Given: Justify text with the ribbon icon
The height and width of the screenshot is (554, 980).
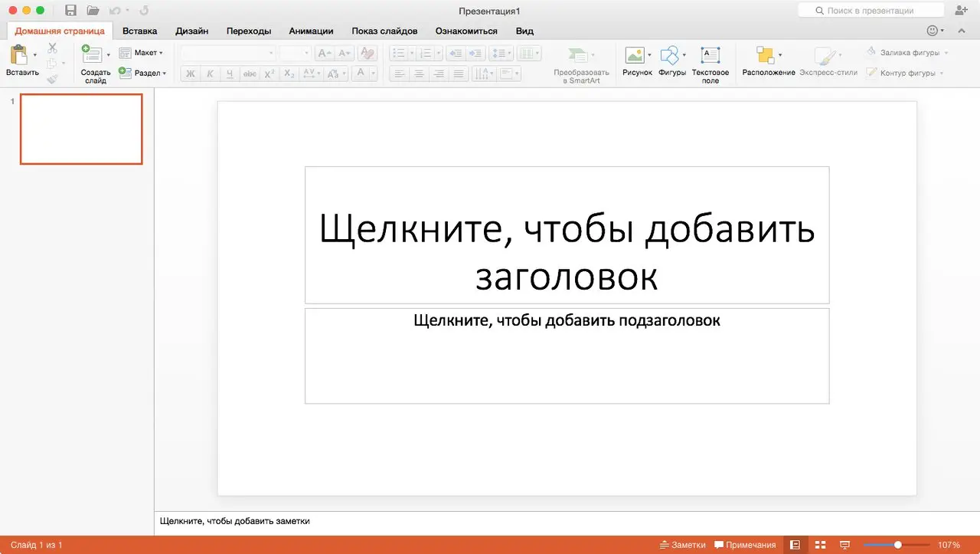Looking at the screenshot, I should coord(459,74).
